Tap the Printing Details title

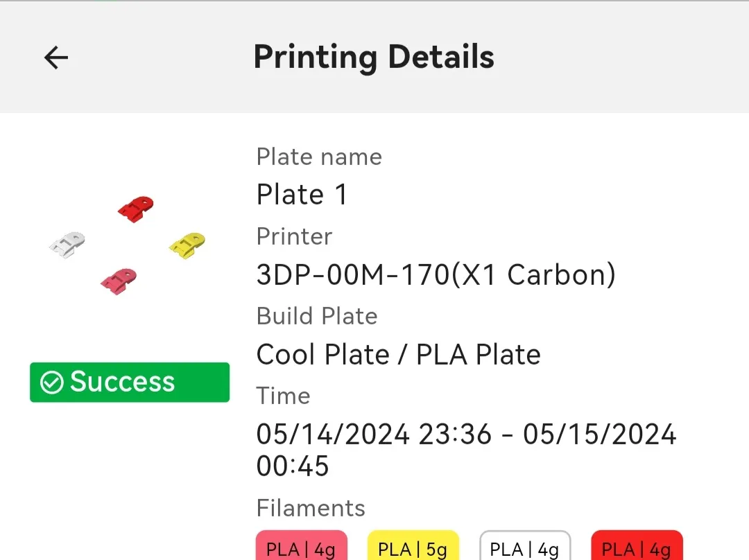(374, 58)
